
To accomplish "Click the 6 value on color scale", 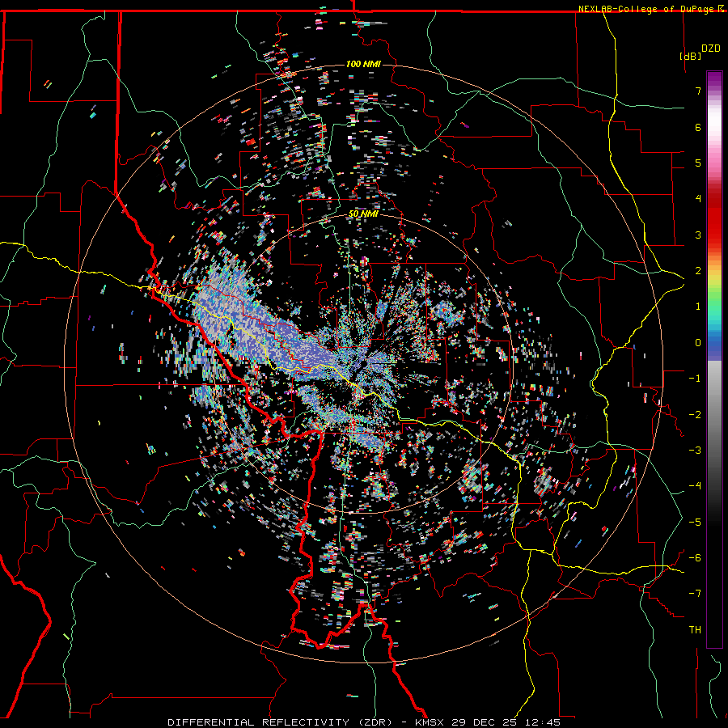I will pyautogui.click(x=698, y=127).
